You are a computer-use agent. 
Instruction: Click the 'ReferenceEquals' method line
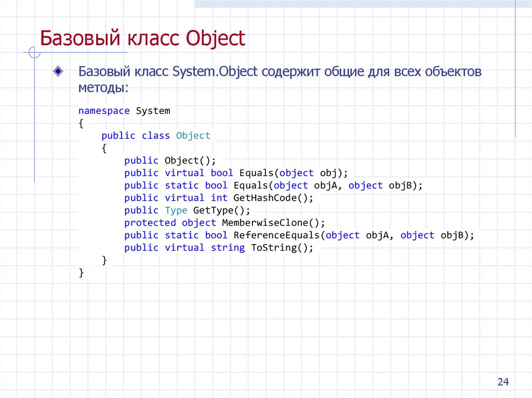tap(299, 235)
